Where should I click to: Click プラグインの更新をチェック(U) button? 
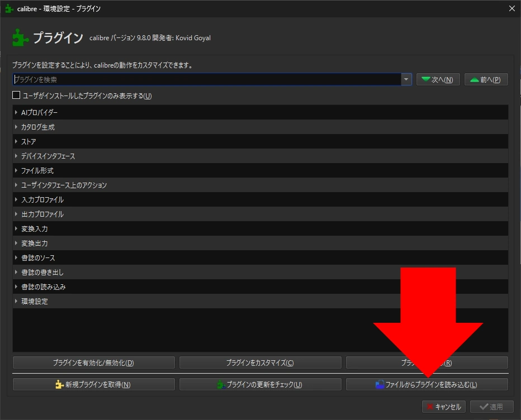pyautogui.click(x=260, y=384)
